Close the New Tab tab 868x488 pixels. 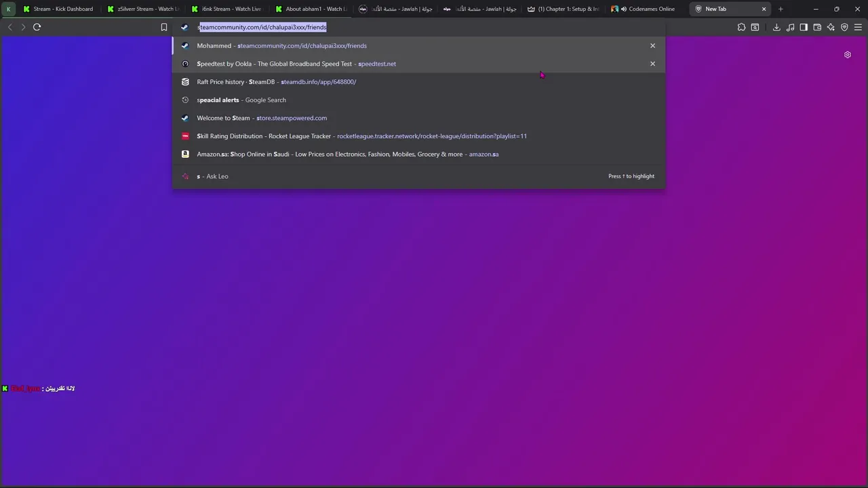(x=764, y=9)
